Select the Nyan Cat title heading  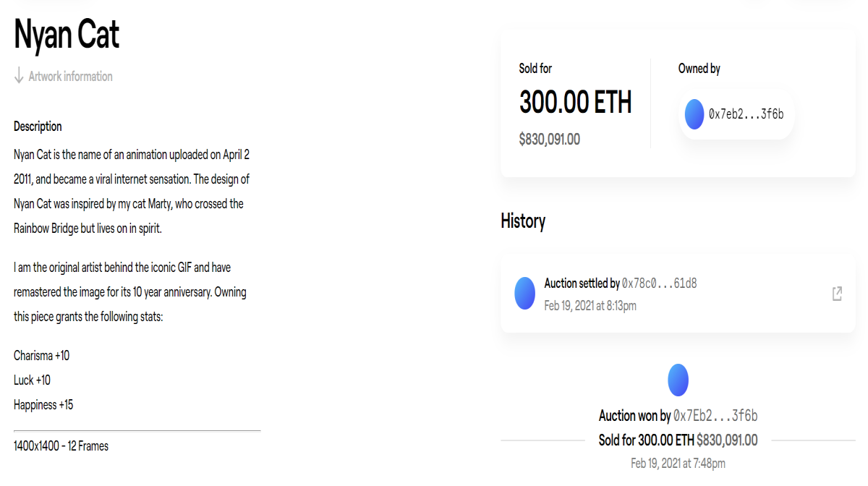point(67,34)
